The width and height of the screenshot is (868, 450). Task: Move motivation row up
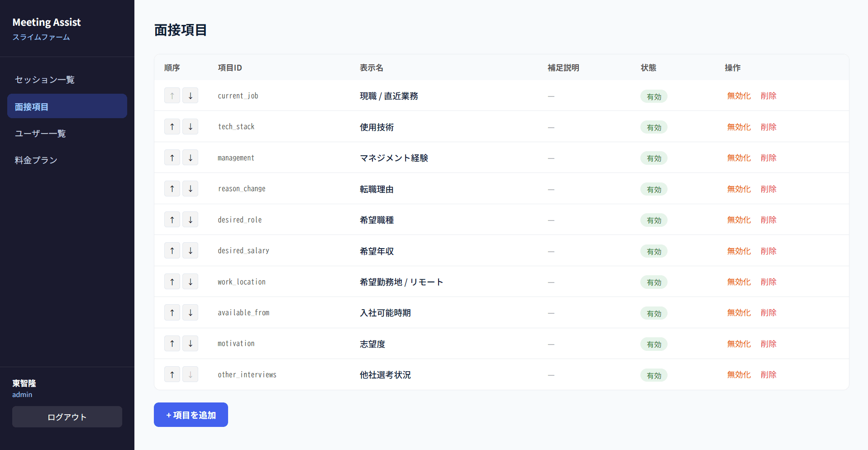click(x=172, y=344)
